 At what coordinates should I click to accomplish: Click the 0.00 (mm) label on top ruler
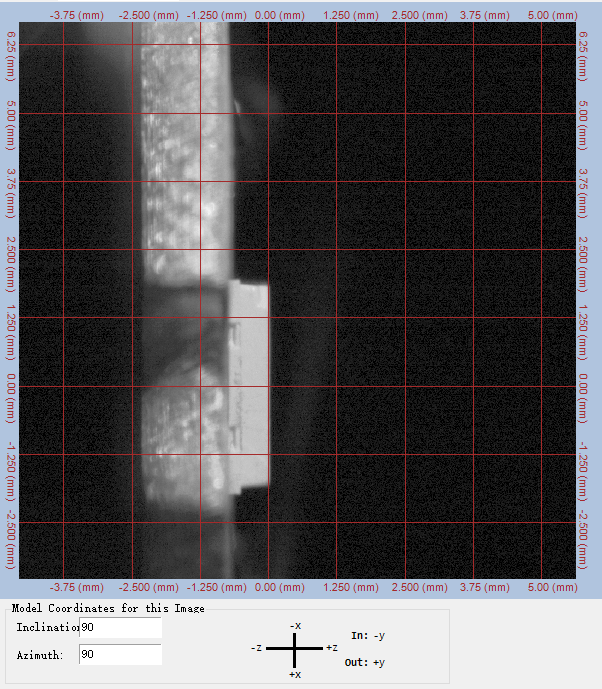coord(281,16)
